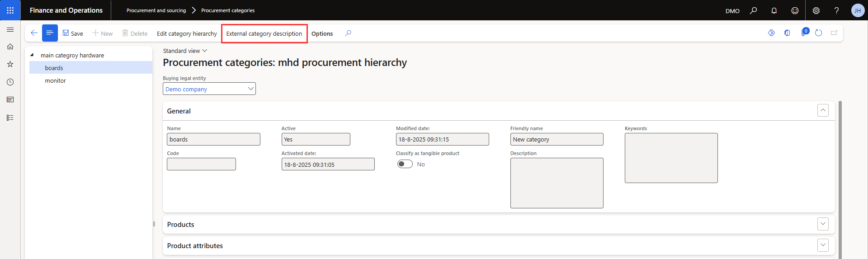This screenshot has height=259, width=868.
Task: Click the Save button
Action: pyautogui.click(x=73, y=33)
